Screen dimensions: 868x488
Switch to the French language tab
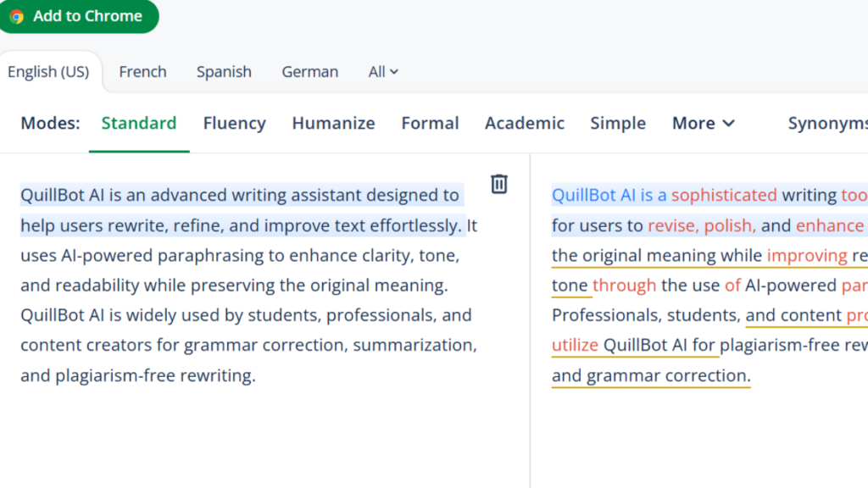coord(142,72)
